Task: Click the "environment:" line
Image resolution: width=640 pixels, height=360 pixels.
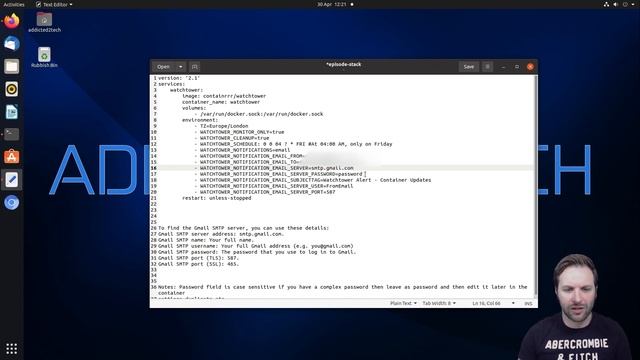Action: coord(200,120)
